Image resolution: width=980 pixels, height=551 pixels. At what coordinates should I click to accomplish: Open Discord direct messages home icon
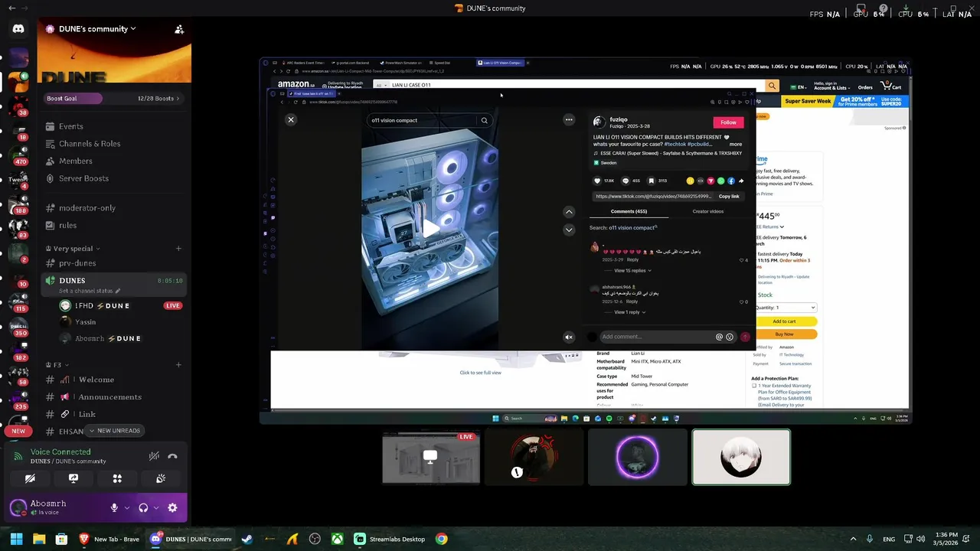click(18, 29)
